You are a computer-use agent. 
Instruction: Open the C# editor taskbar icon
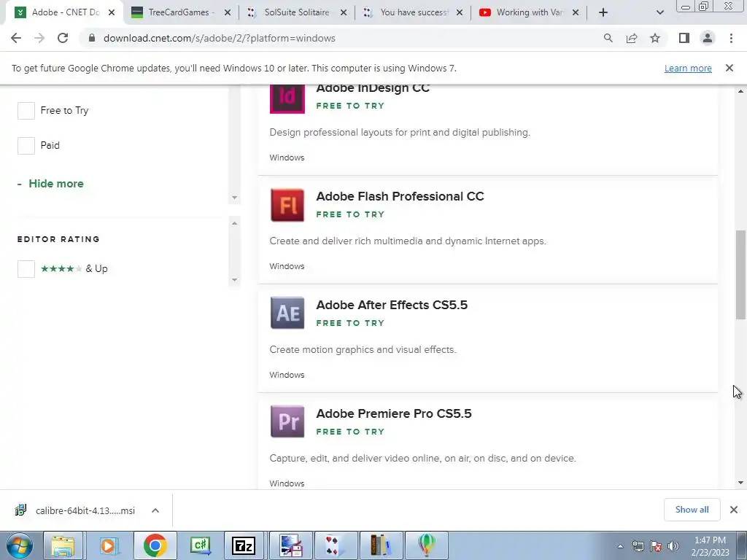pos(200,545)
